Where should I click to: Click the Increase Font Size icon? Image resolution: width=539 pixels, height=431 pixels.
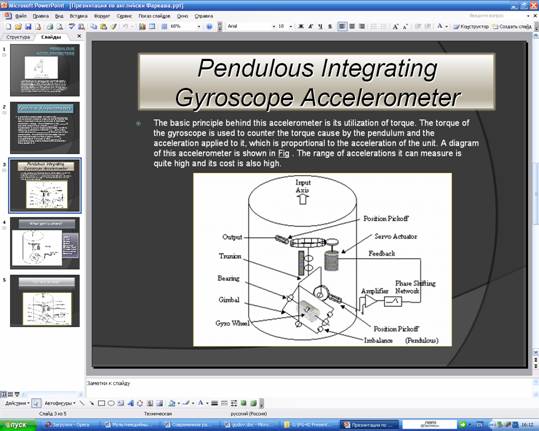click(x=395, y=26)
